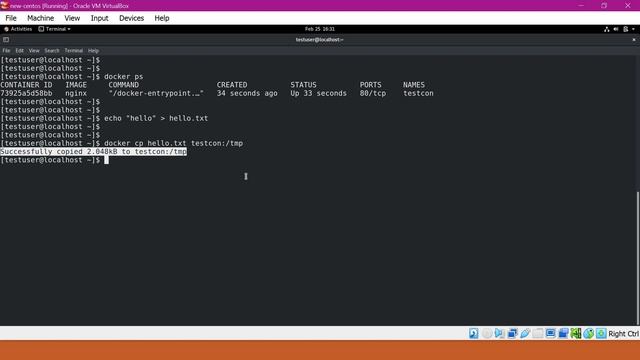Image resolution: width=640 pixels, height=360 pixels.
Task: Click GNOME Activities button
Action: click(18, 29)
